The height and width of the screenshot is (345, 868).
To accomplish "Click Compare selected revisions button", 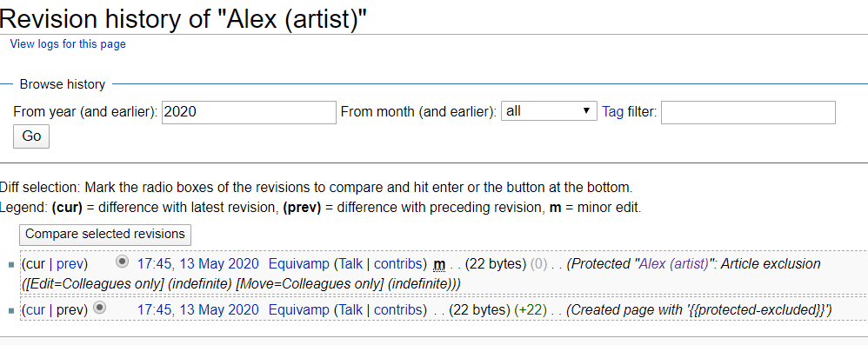I will click(105, 235).
